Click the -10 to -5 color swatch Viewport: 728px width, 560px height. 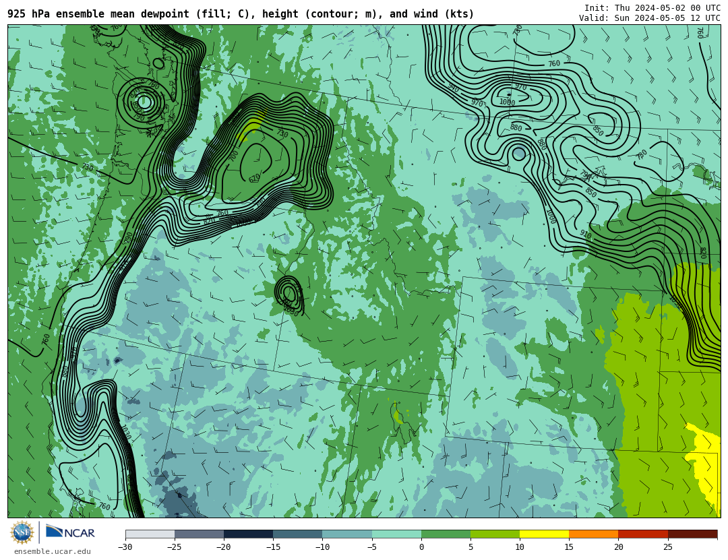coord(347,534)
